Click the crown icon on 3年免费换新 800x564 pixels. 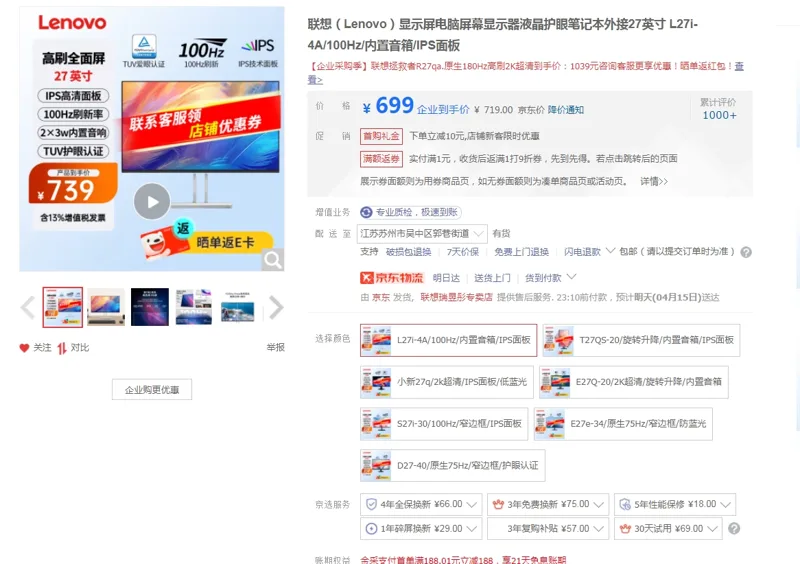498,504
